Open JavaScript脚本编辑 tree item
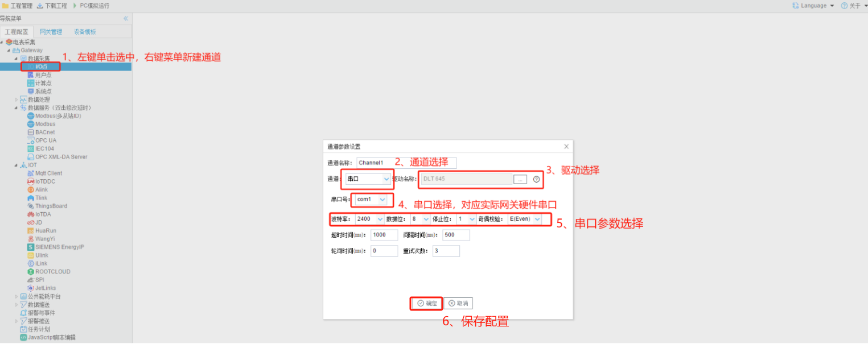 pyautogui.click(x=47, y=338)
